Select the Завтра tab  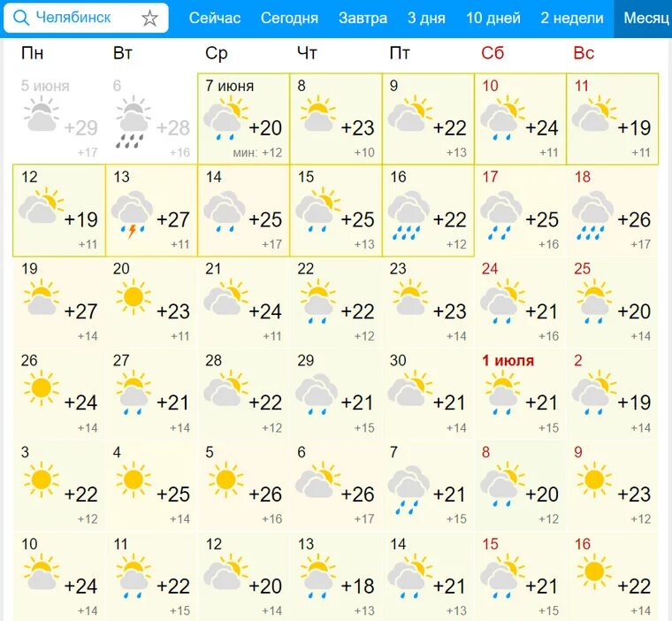click(363, 18)
